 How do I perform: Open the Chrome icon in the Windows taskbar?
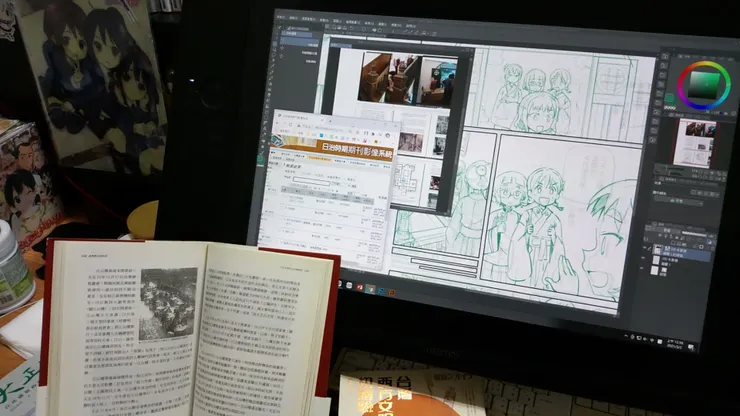click(370, 289)
